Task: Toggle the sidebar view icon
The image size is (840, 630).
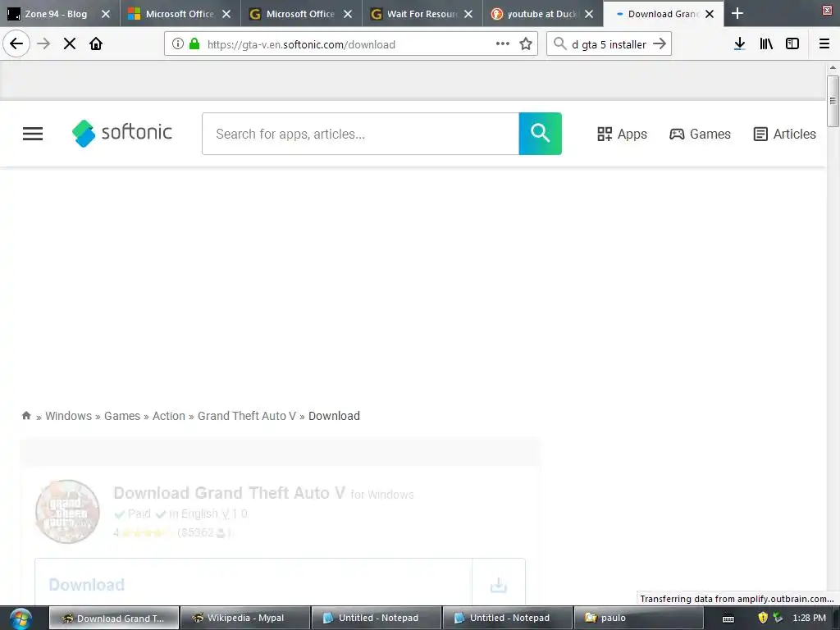Action: point(792,44)
